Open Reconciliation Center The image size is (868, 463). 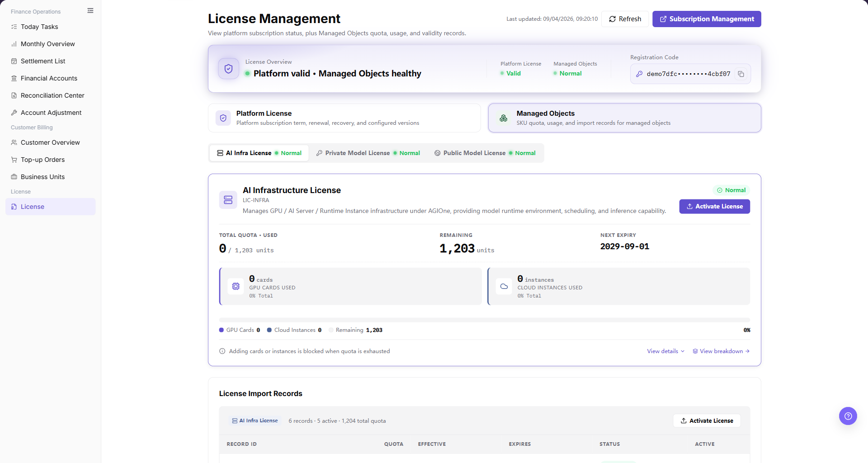coord(51,95)
